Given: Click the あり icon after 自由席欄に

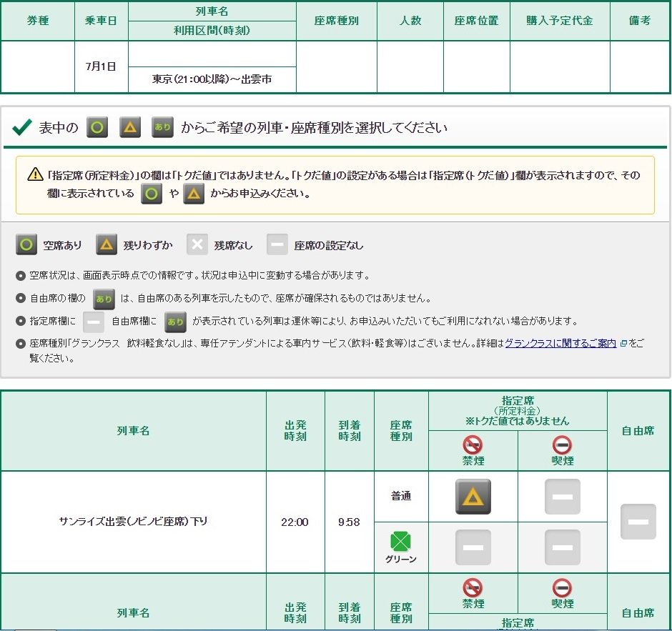Looking at the screenshot, I should 175,322.
